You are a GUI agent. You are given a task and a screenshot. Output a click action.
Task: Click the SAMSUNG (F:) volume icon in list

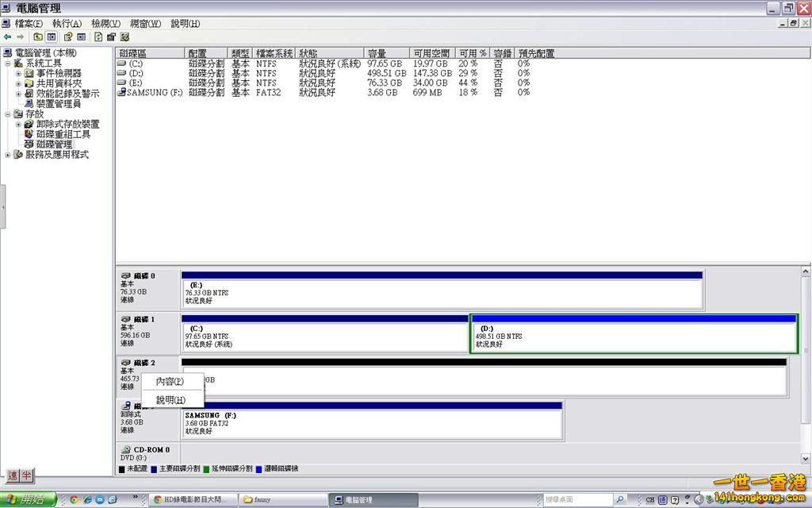coord(121,92)
